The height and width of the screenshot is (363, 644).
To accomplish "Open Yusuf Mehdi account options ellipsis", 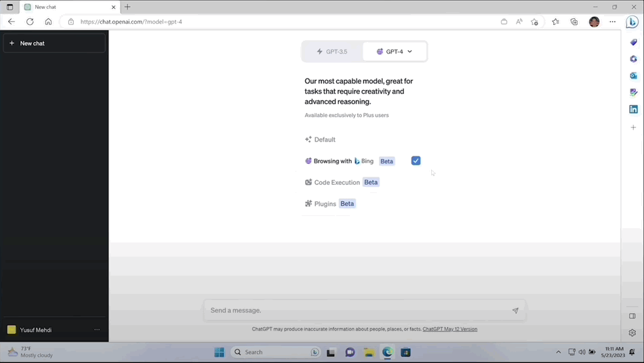I will click(x=97, y=329).
